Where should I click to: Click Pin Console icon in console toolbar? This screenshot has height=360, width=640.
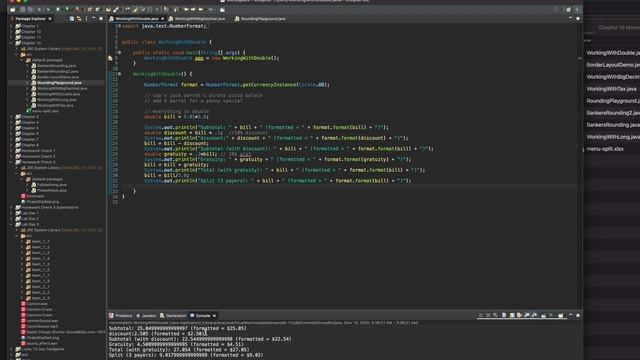point(543,315)
